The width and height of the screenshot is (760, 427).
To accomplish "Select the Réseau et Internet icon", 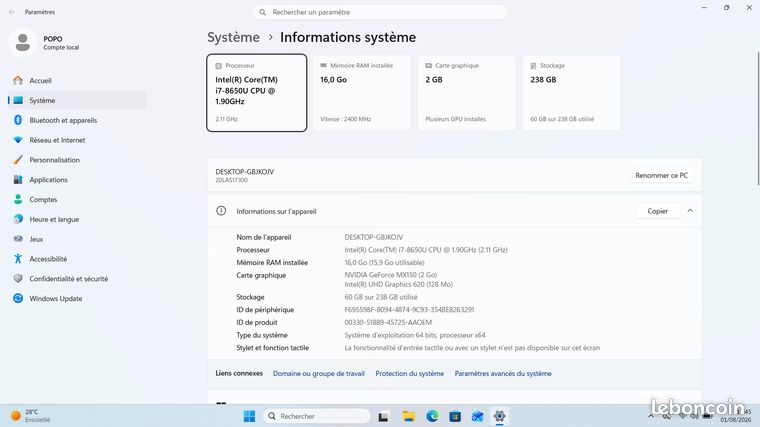I will click(18, 140).
